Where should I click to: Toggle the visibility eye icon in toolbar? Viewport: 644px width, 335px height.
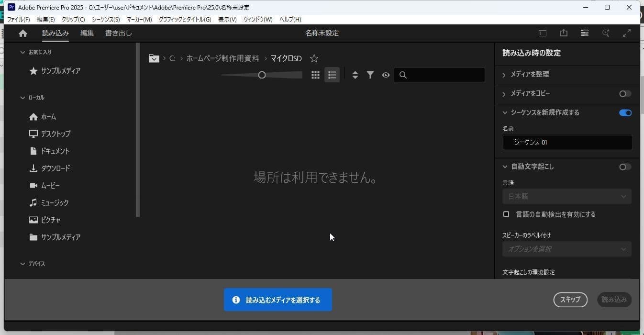coord(386,75)
